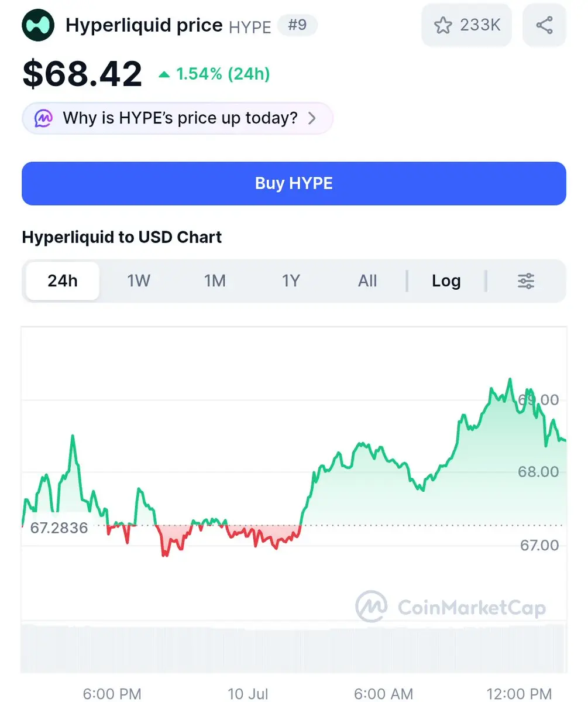Select the 1Y chart range
This screenshot has width=588, height=702.
pos(291,280)
